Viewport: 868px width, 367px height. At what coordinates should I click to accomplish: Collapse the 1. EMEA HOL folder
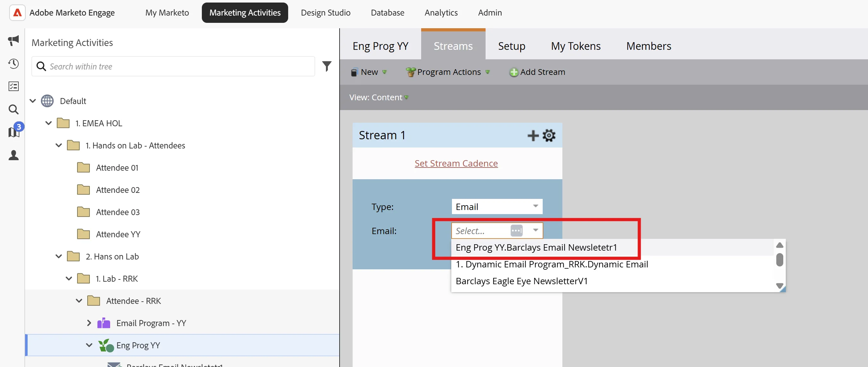[49, 123]
